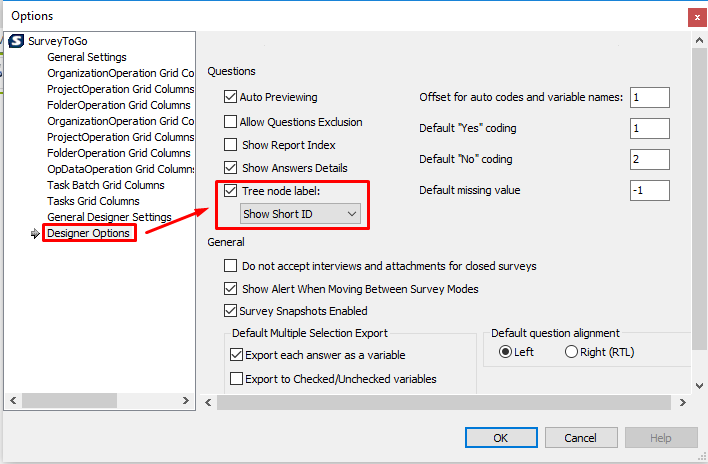
Task: Enable Allow Questions Exclusion
Action: point(230,121)
